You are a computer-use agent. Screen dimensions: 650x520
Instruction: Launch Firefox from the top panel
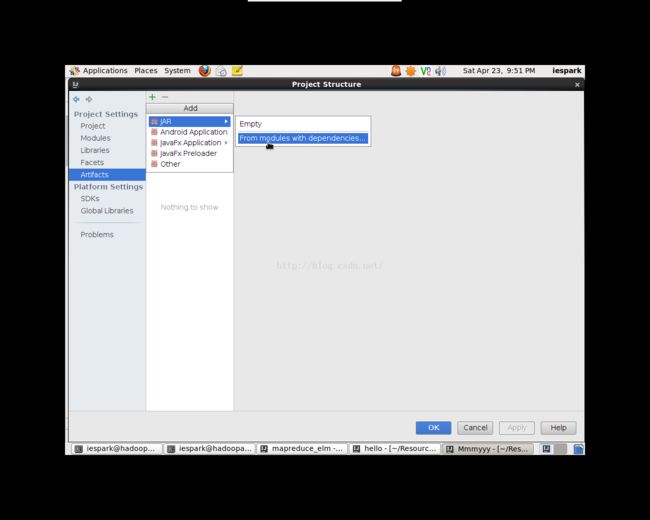pos(204,71)
